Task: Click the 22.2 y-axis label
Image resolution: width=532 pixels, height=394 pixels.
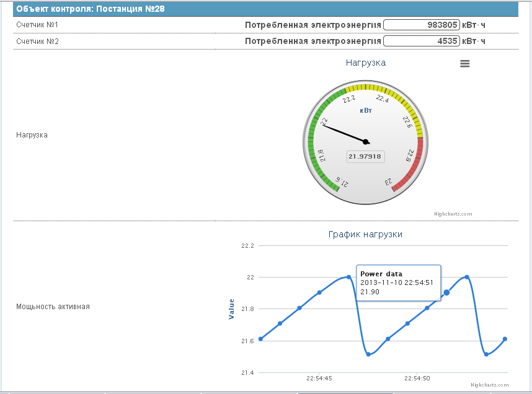Action: pyautogui.click(x=247, y=246)
